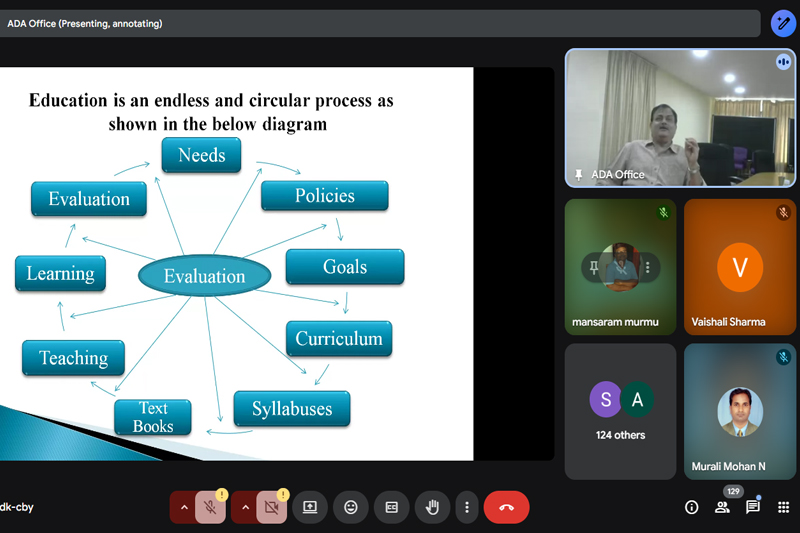Click the 129 participants count badge
Viewport: 800px width, 533px height.
733,491
